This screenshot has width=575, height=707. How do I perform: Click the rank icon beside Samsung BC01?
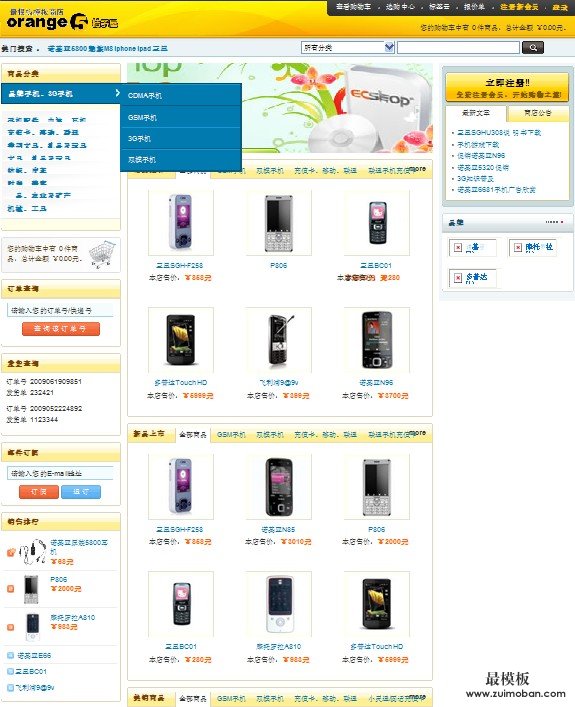[11, 671]
